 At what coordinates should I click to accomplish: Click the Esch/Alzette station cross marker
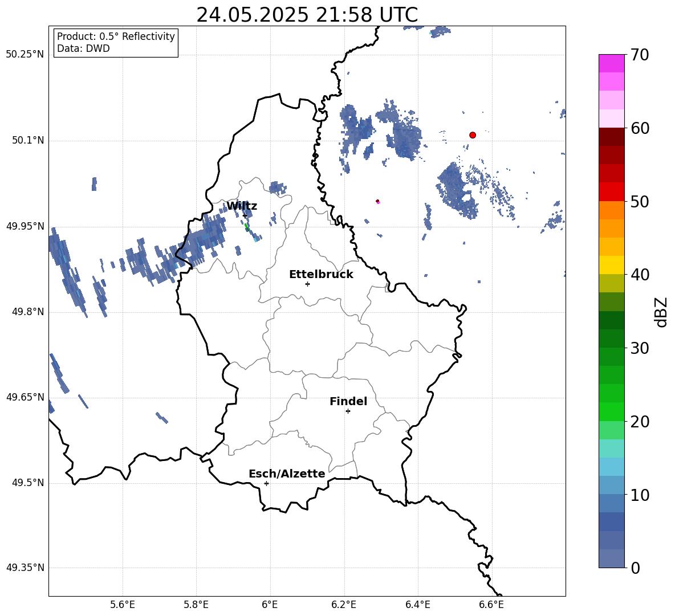click(266, 483)
